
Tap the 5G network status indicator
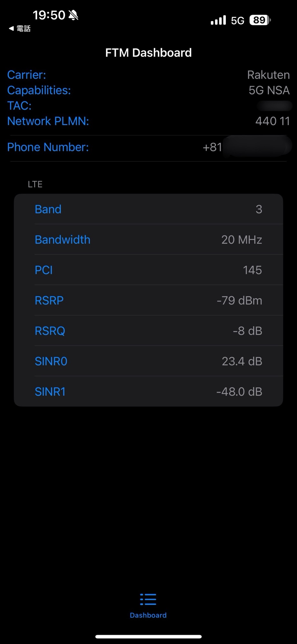(237, 21)
